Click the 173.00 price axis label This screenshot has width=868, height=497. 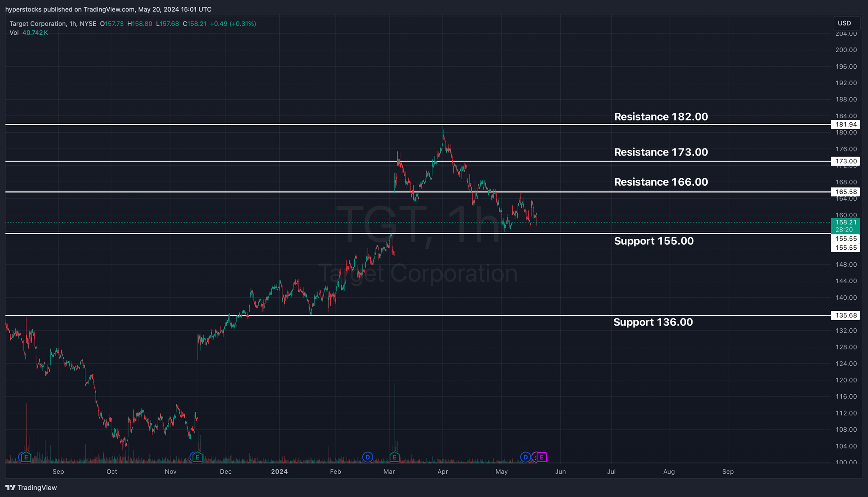[x=846, y=161]
